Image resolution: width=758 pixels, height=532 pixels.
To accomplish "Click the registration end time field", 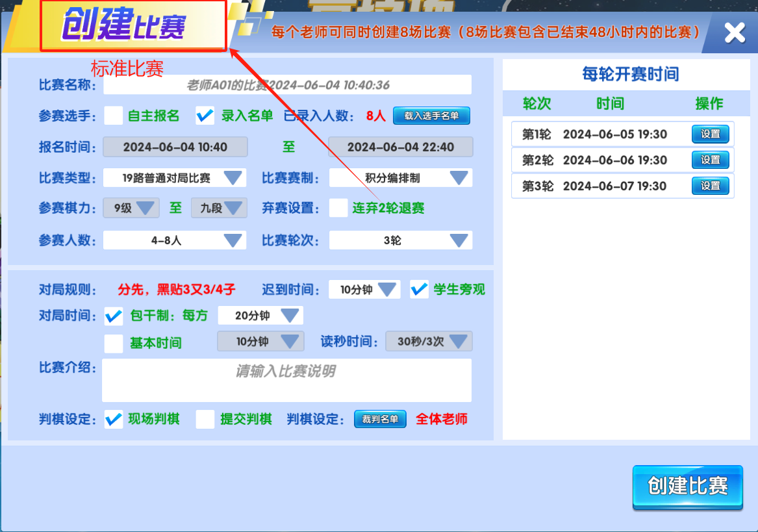I will [400, 147].
